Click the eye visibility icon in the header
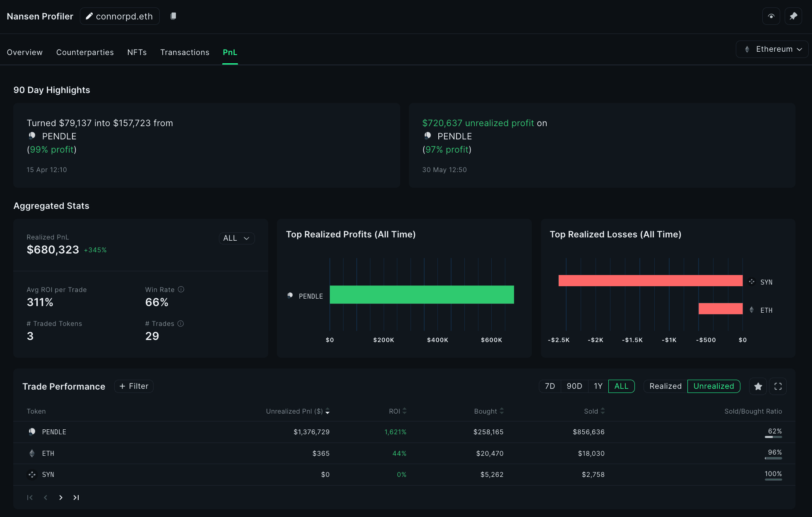Viewport: 812px width, 517px height. pyautogui.click(x=771, y=16)
